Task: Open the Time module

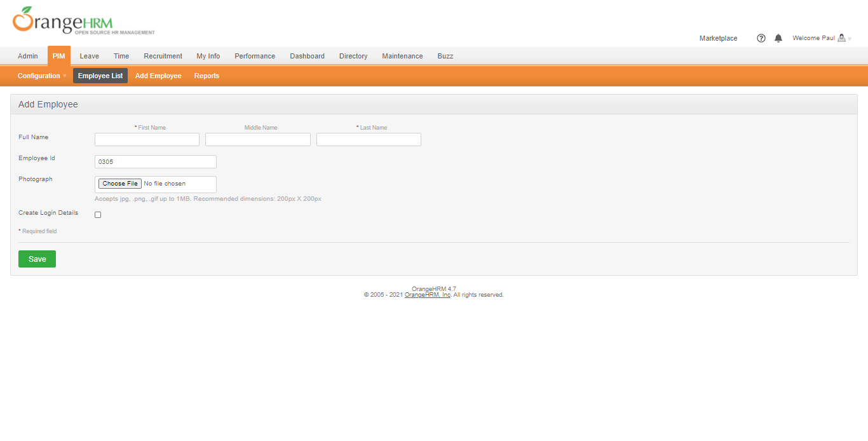Action: (121, 56)
